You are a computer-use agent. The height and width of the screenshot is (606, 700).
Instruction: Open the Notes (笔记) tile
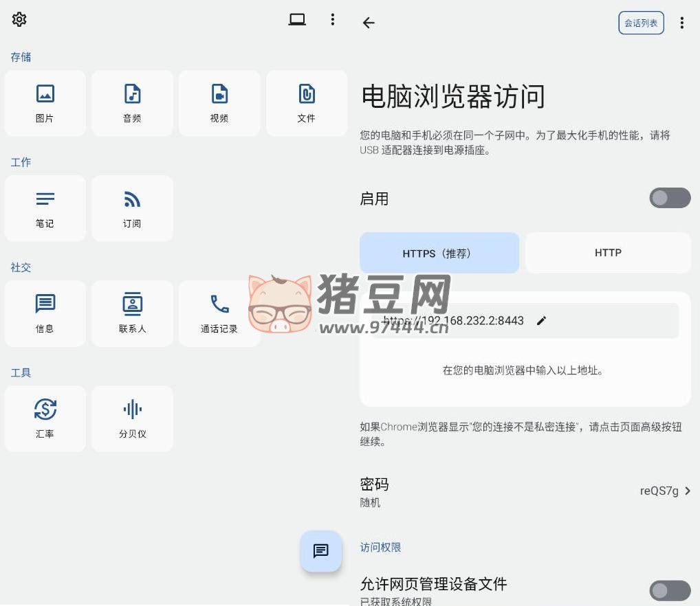(45, 208)
